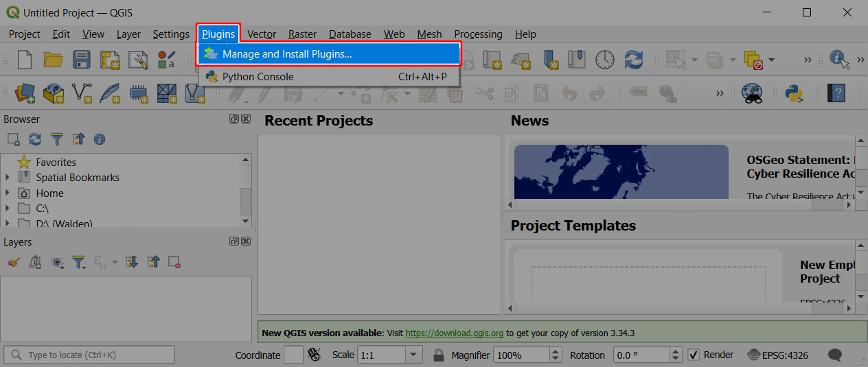Refresh the Browser panel
The height and width of the screenshot is (367, 868).
click(x=35, y=139)
